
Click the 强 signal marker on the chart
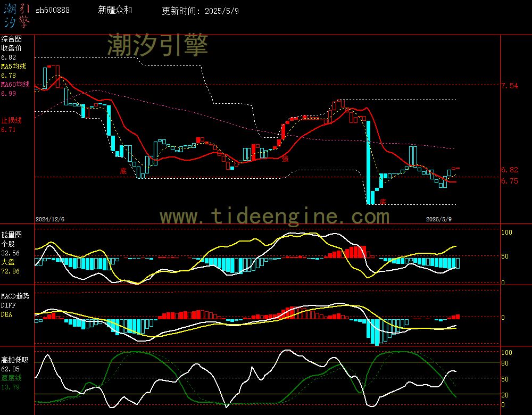(285, 158)
